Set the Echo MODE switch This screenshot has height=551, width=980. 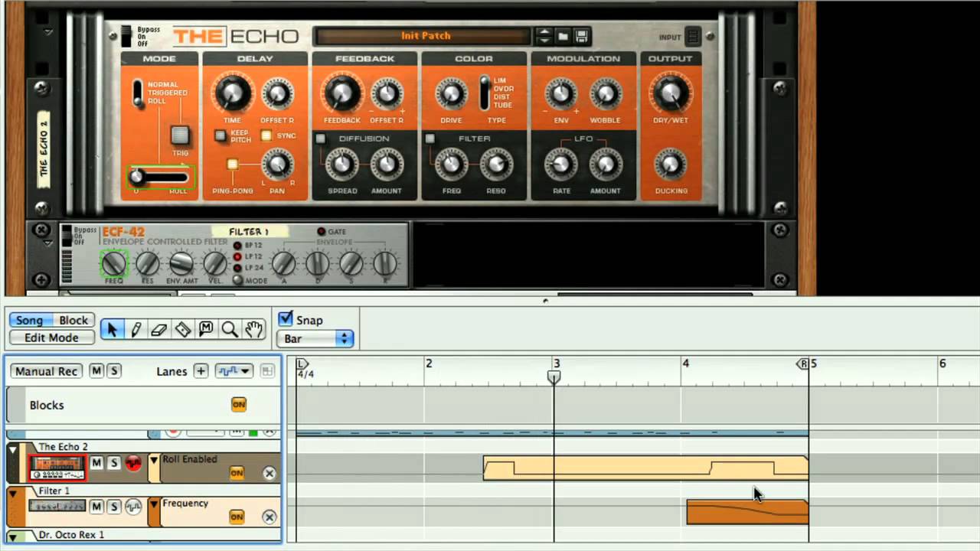[x=138, y=92]
